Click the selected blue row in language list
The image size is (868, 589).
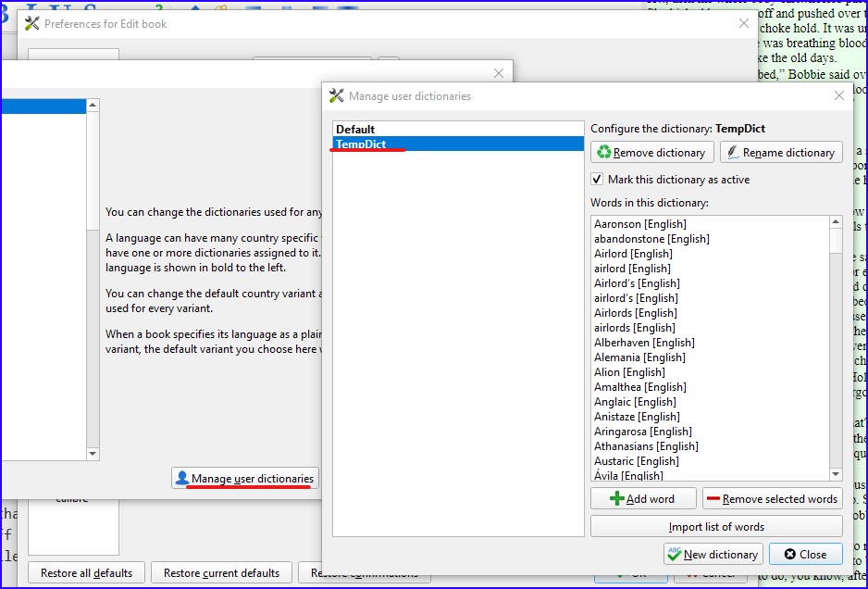(x=43, y=107)
